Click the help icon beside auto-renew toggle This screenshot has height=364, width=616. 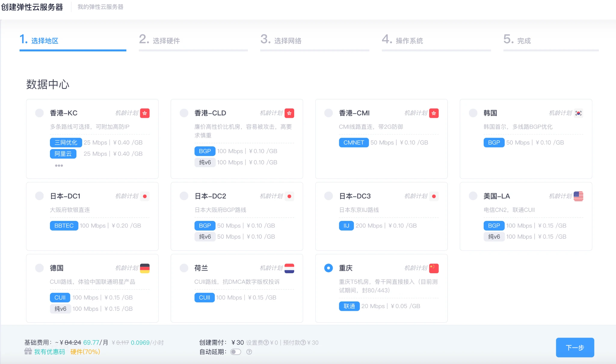249,352
